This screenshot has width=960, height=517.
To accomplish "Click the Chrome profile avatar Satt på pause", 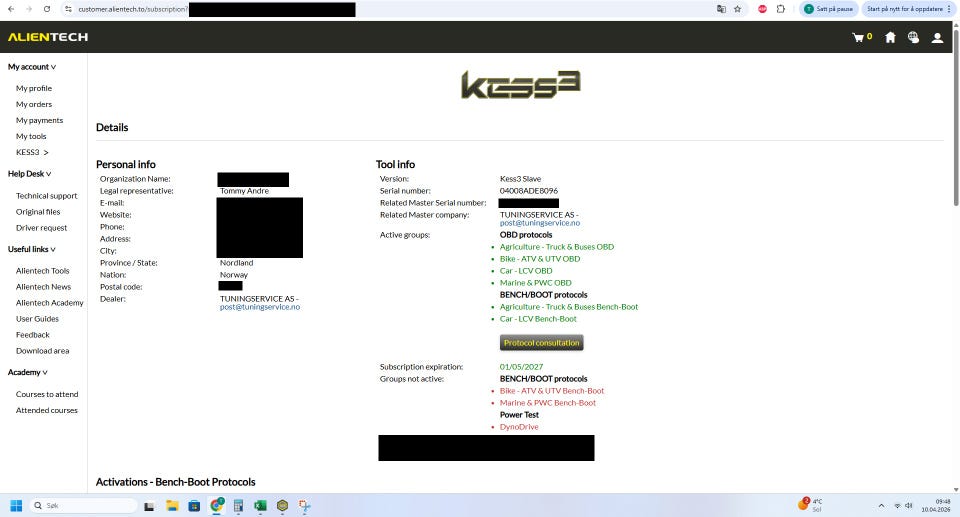I will tap(828, 9).
